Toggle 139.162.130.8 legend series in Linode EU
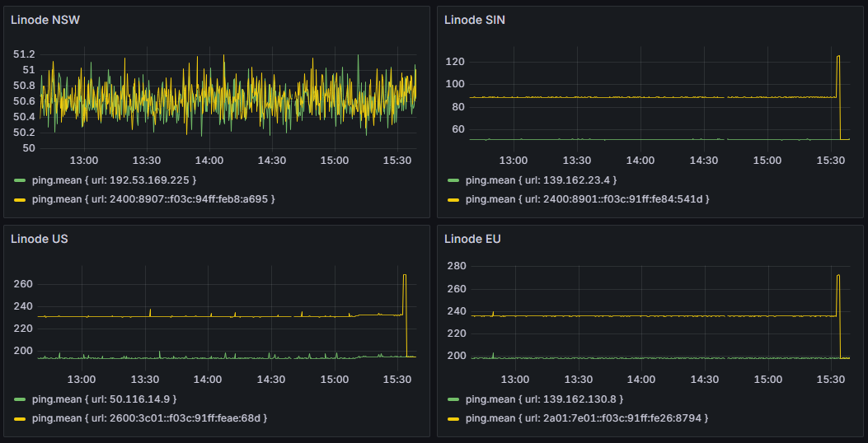 tap(545, 399)
